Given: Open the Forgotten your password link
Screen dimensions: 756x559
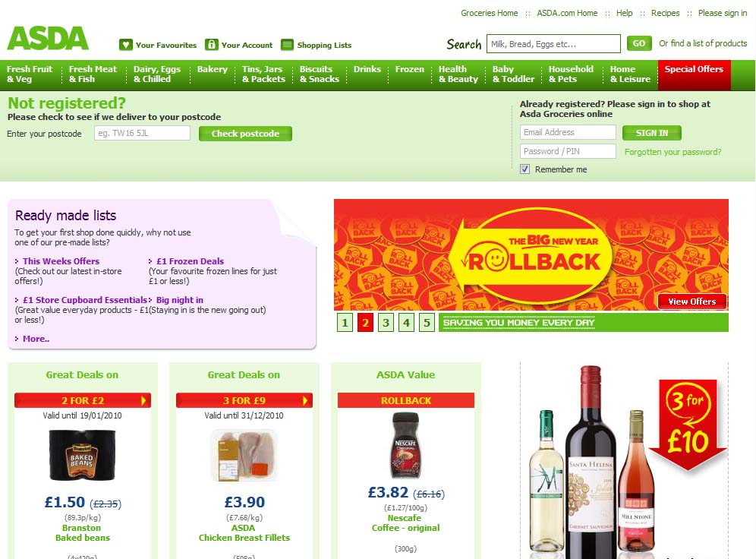Looking at the screenshot, I should [x=673, y=152].
